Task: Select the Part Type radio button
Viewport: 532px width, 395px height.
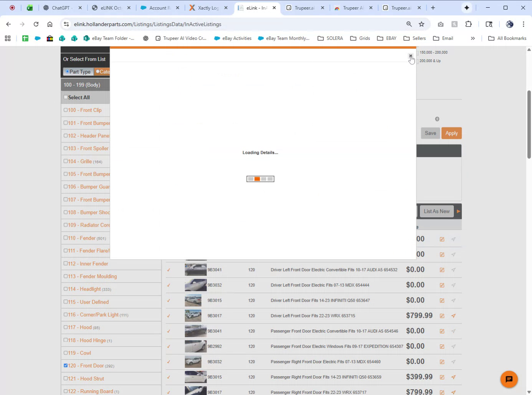Action: tap(67, 71)
